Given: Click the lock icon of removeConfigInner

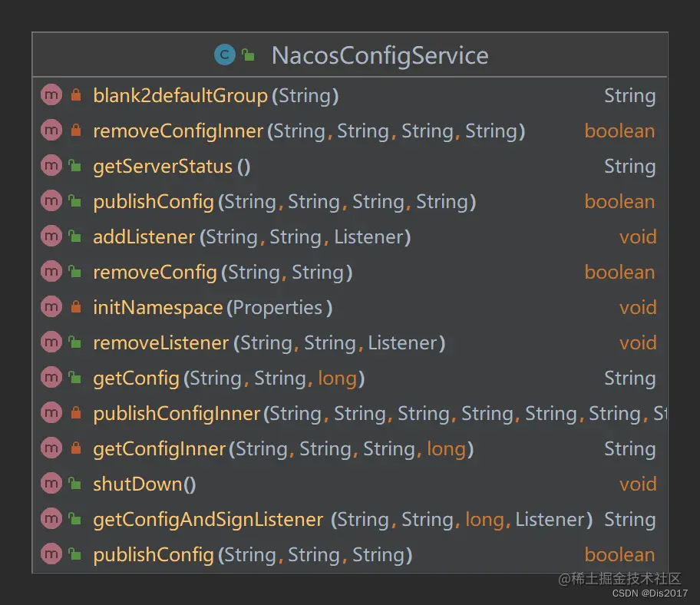Looking at the screenshot, I should pyautogui.click(x=76, y=130).
